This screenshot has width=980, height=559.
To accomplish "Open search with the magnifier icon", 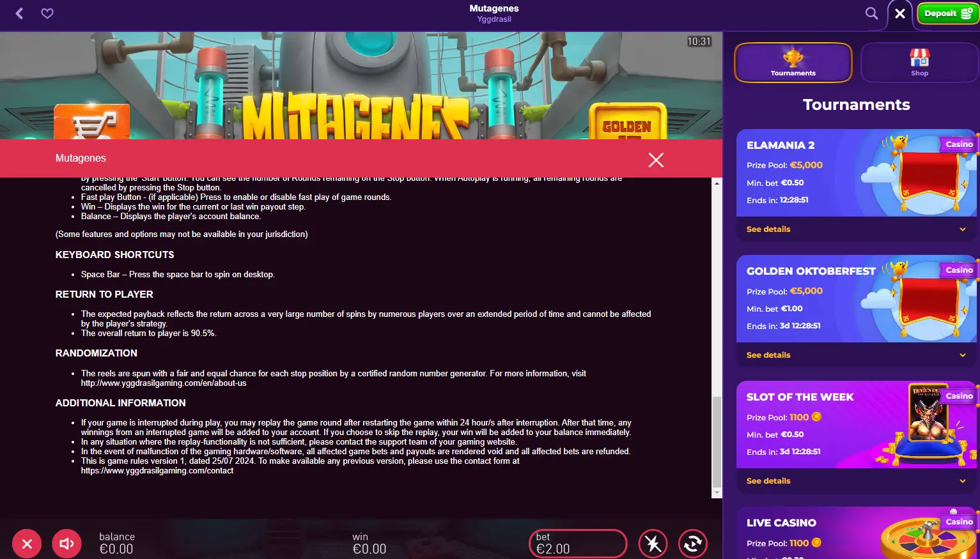I will pos(871,13).
